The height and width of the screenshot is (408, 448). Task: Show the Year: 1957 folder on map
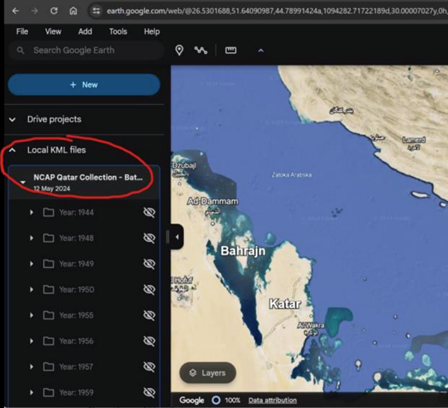coord(149,367)
